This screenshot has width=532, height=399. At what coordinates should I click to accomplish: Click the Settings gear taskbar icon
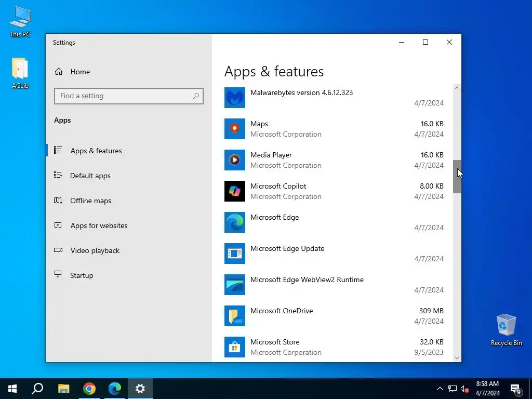140,389
